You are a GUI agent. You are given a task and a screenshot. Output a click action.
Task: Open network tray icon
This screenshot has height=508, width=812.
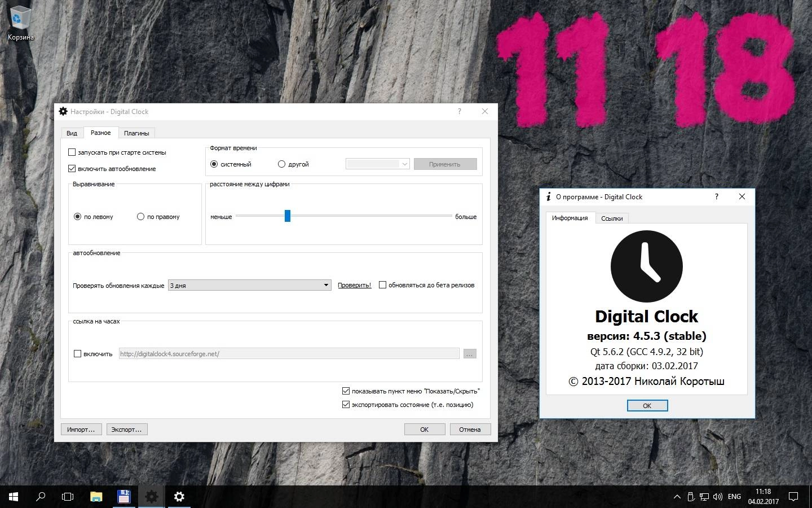pyautogui.click(x=704, y=497)
